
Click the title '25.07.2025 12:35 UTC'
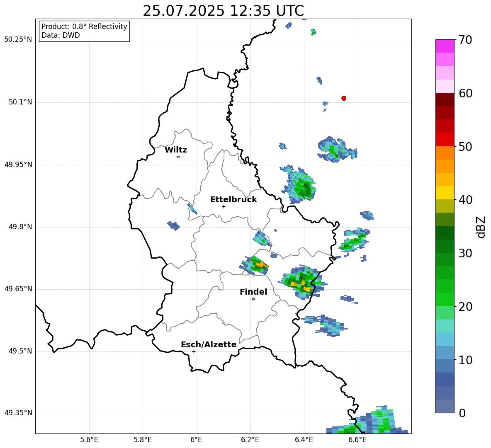(x=223, y=11)
